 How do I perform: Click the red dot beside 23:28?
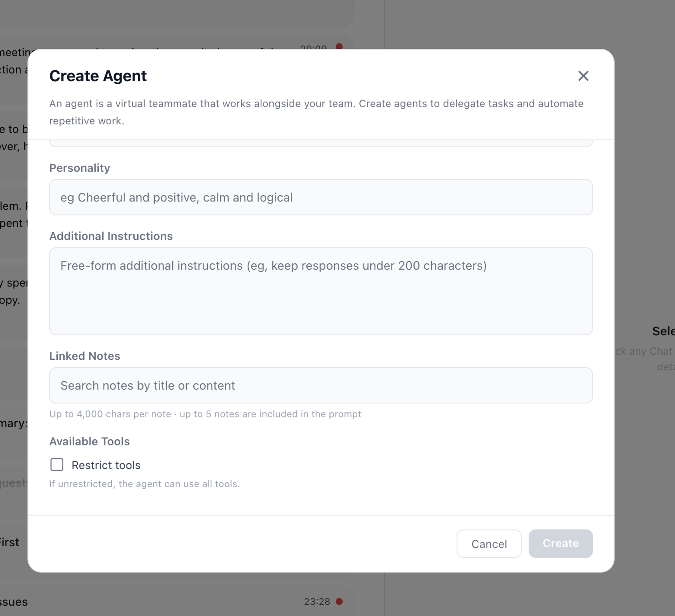(x=339, y=602)
